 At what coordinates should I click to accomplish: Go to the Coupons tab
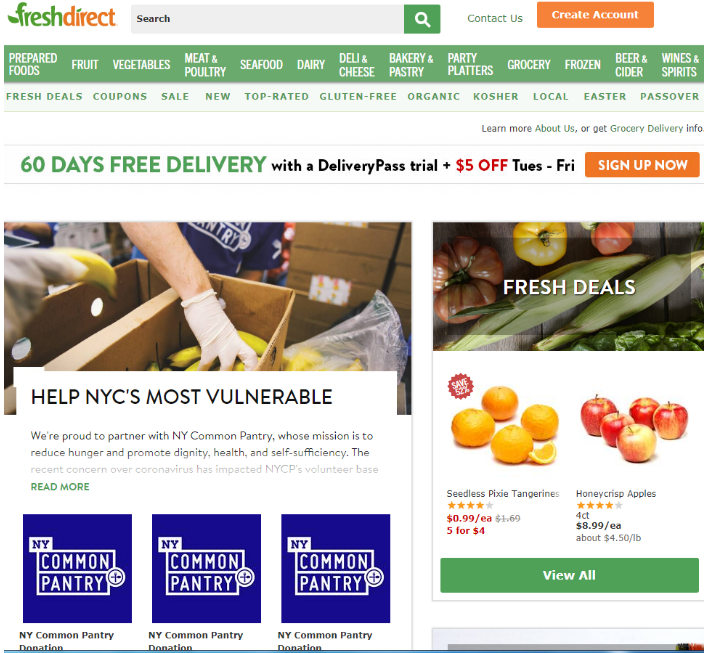coord(120,97)
